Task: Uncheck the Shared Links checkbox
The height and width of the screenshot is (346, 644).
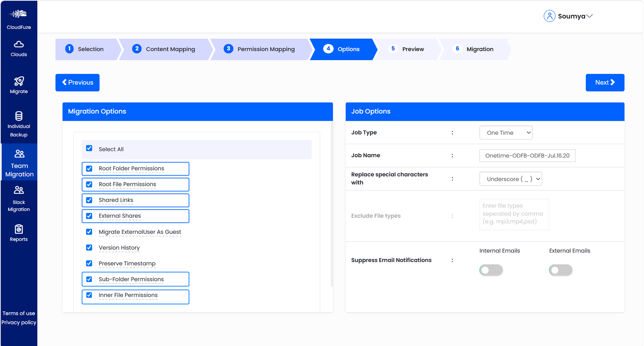Action: click(89, 200)
